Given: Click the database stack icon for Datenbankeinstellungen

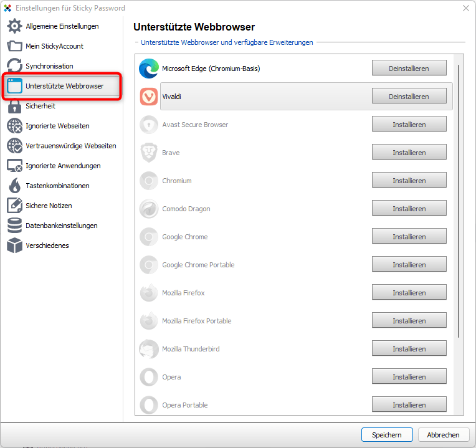Looking at the screenshot, I should pyautogui.click(x=14, y=226).
